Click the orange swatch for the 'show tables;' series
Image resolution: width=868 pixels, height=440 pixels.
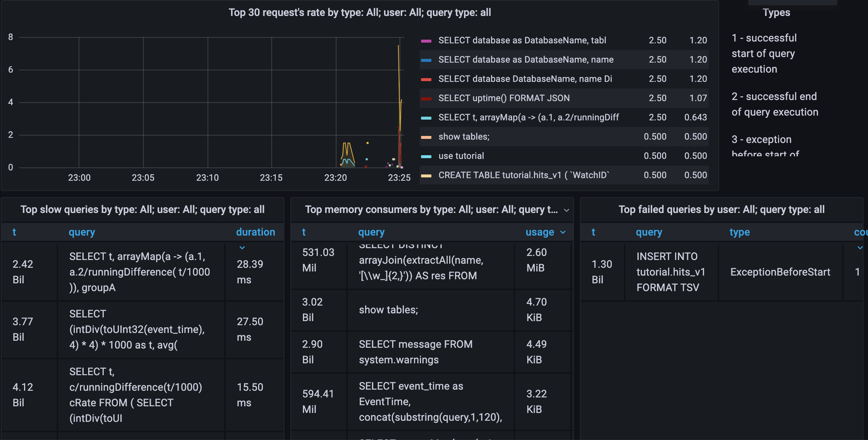coord(426,137)
